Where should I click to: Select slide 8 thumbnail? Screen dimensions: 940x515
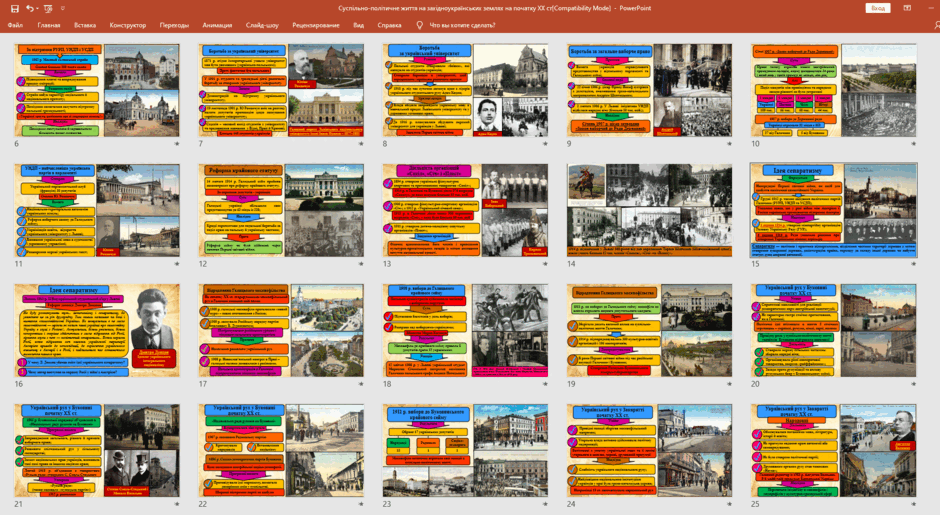465,90
